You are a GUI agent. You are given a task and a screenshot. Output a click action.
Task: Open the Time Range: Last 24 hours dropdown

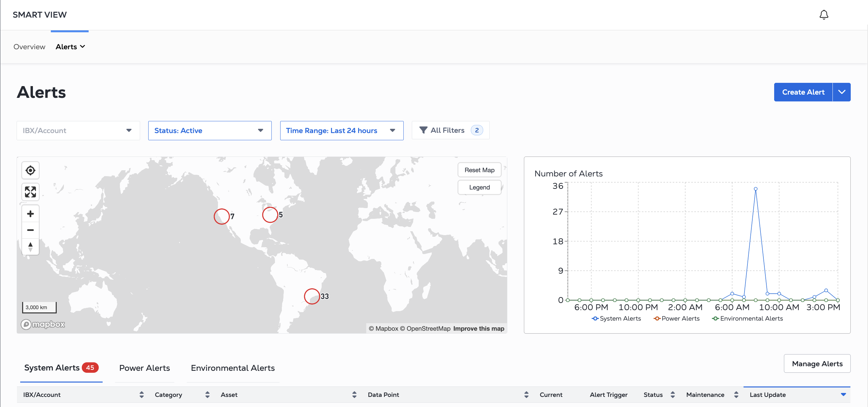tap(342, 130)
